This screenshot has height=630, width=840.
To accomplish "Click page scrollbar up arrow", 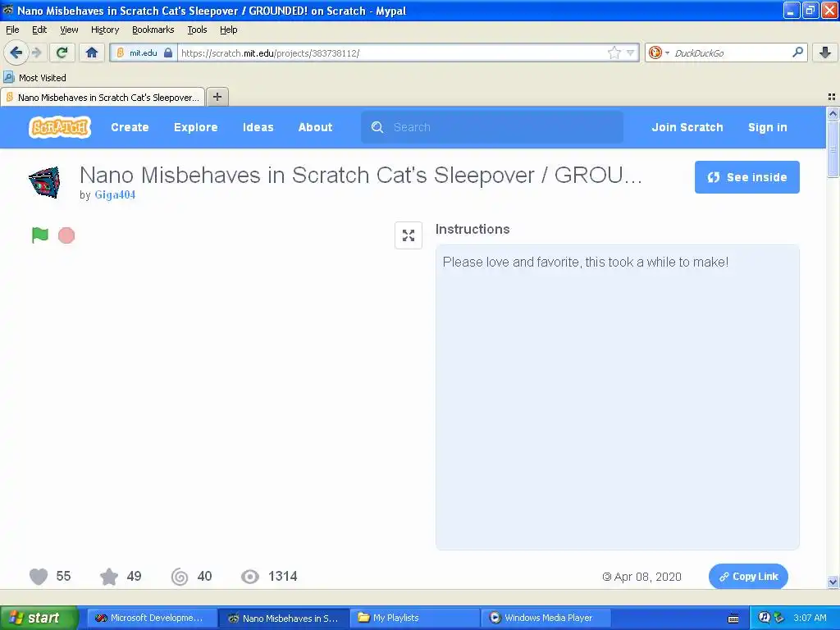I will (x=833, y=113).
